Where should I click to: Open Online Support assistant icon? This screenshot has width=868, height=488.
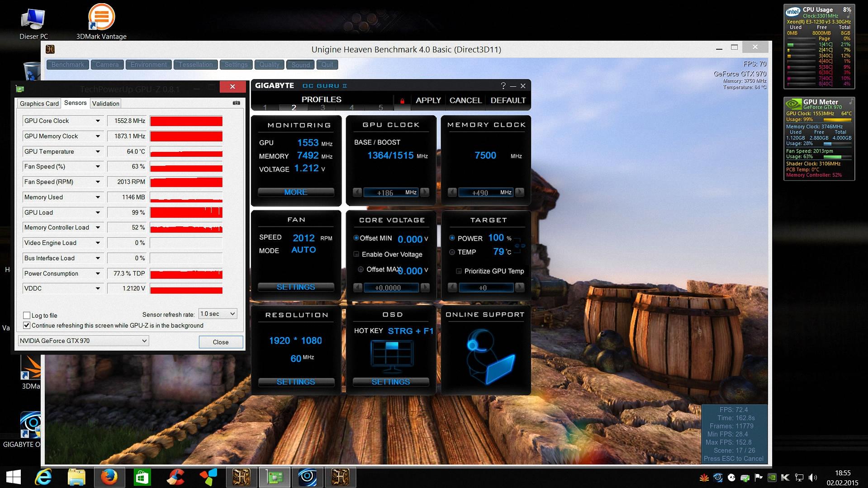point(490,357)
